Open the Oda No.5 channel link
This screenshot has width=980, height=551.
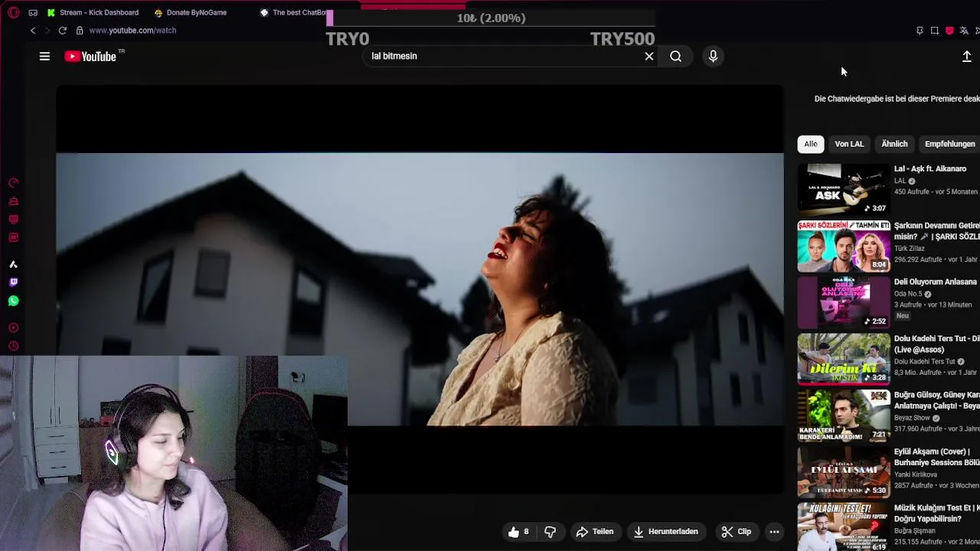908,294
